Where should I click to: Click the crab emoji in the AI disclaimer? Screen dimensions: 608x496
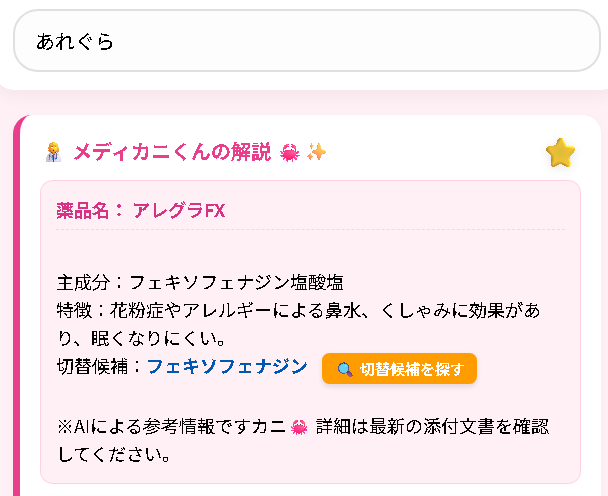(298, 428)
